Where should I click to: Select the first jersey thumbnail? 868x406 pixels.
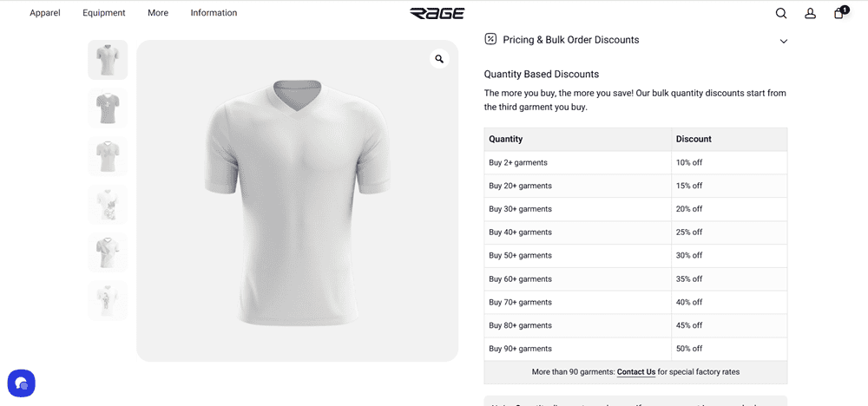(x=108, y=60)
